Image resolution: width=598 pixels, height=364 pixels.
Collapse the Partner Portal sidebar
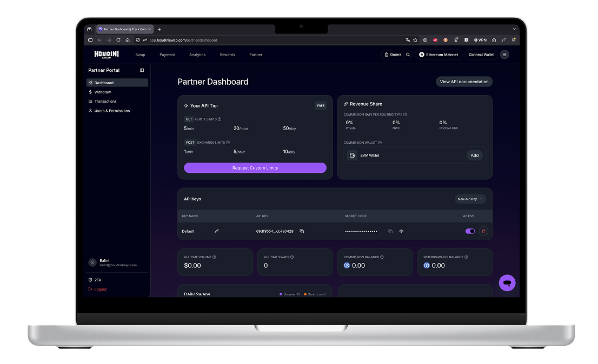click(142, 70)
